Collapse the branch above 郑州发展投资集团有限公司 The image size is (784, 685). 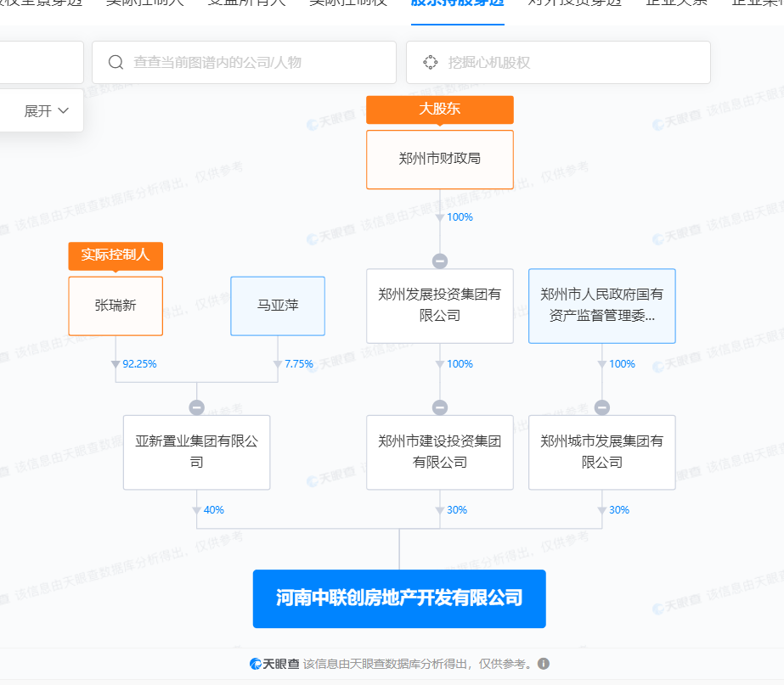point(439,261)
